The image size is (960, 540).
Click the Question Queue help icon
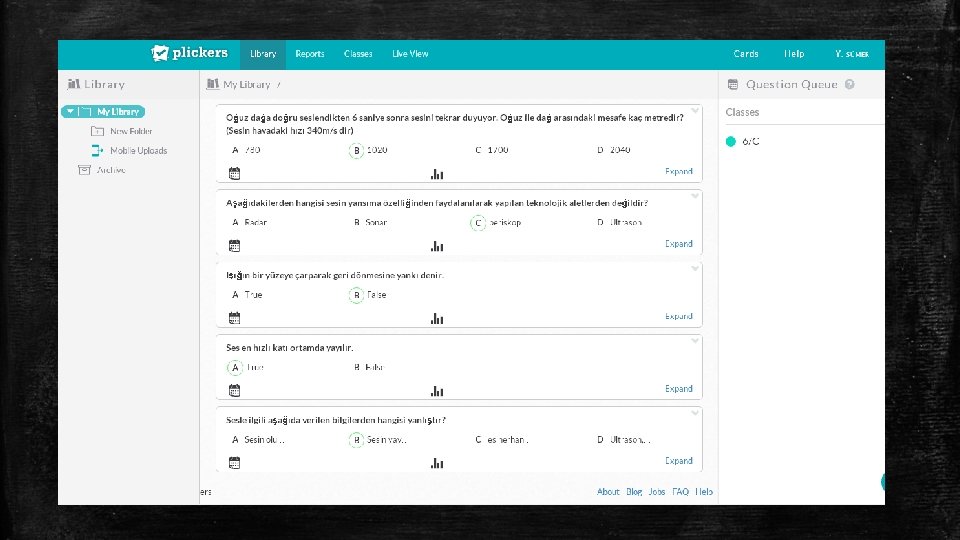850,84
